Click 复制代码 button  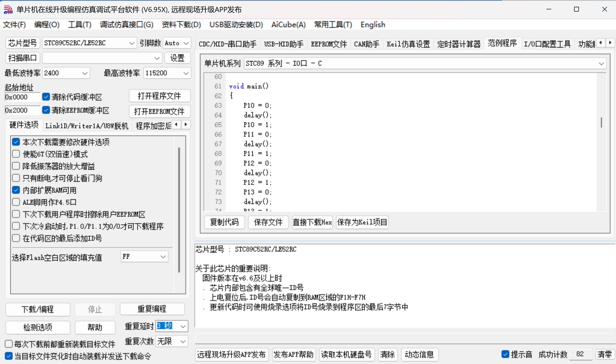[224, 222]
